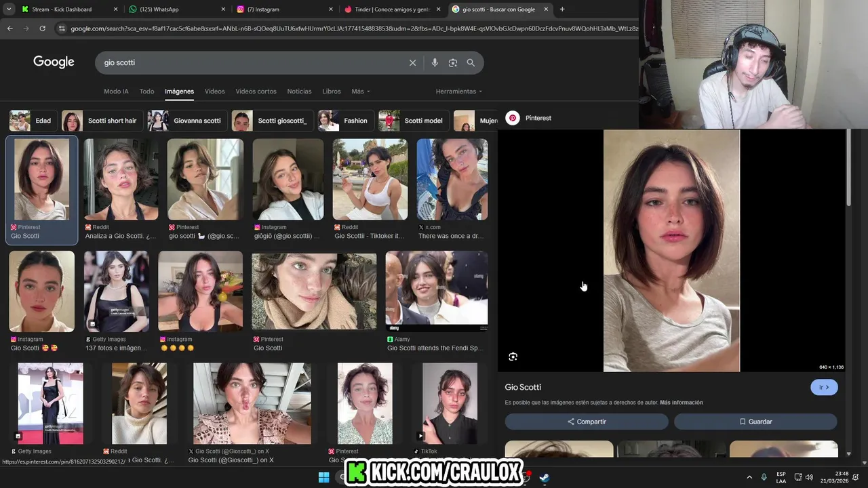Image resolution: width=868 pixels, height=488 pixels.
Task: Close the gio scotti Google tab
Action: (x=546, y=9)
